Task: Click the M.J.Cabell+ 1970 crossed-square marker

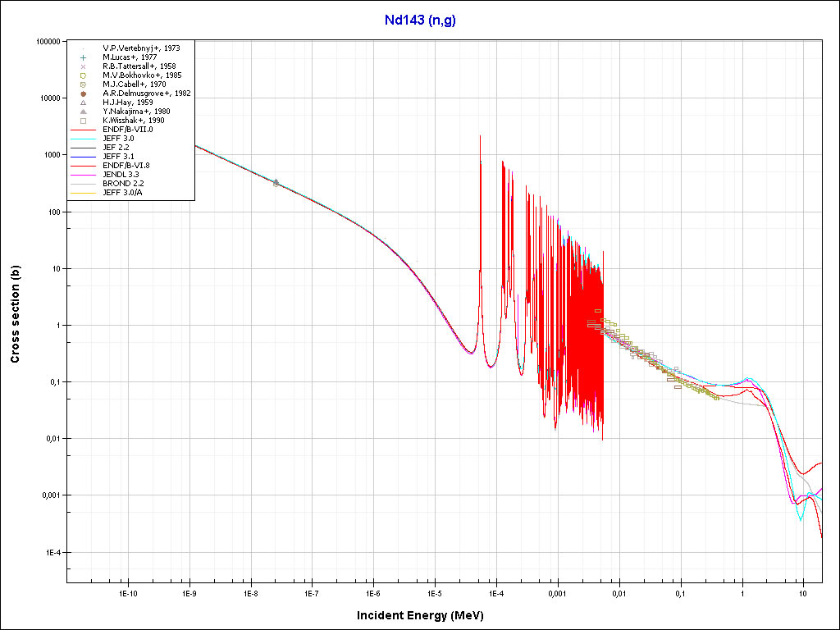Action: click(x=84, y=84)
